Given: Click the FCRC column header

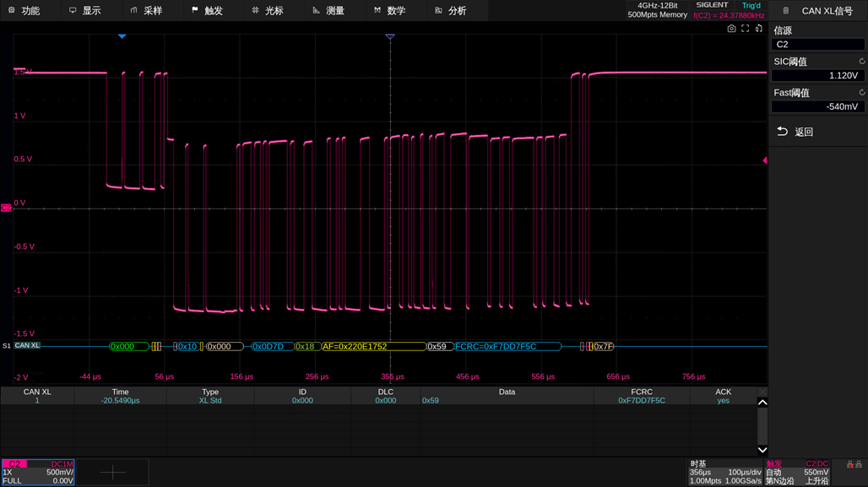Looking at the screenshot, I should coord(642,392).
